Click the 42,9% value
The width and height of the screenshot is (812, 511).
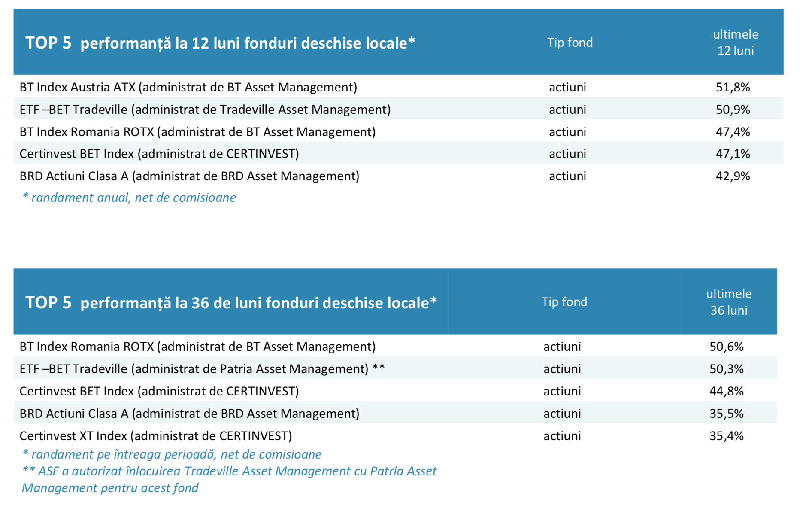733,176
